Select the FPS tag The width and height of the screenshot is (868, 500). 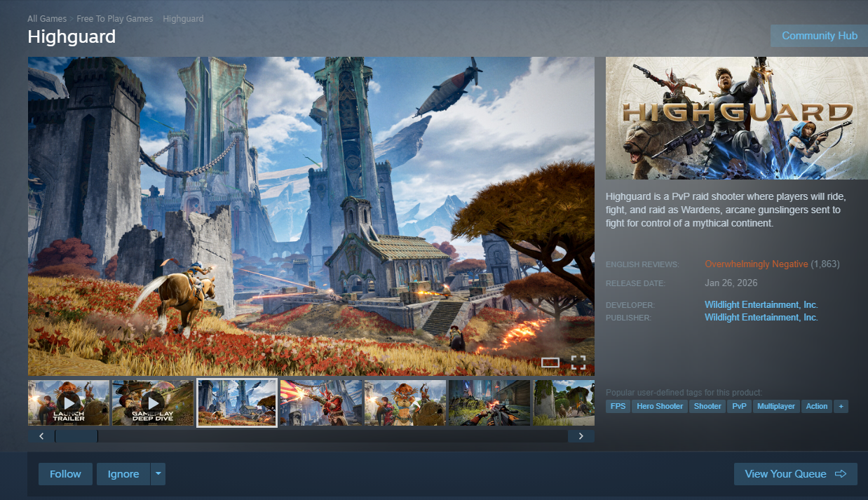point(618,406)
